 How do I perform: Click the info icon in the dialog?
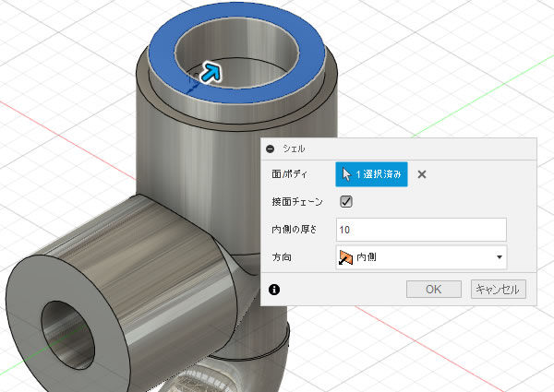tap(274, 290)
